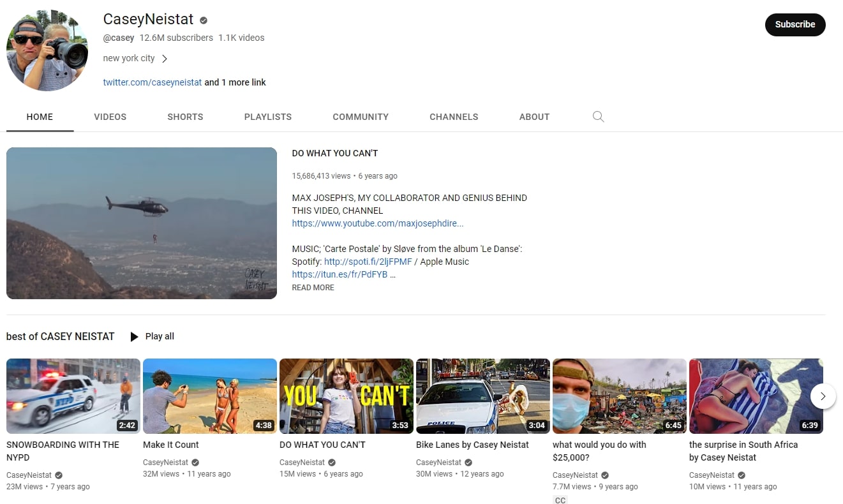The width and height of the screenshot is (843, 504).
Task: Click the 6:45 duration badge
Action: pos(673,426)
